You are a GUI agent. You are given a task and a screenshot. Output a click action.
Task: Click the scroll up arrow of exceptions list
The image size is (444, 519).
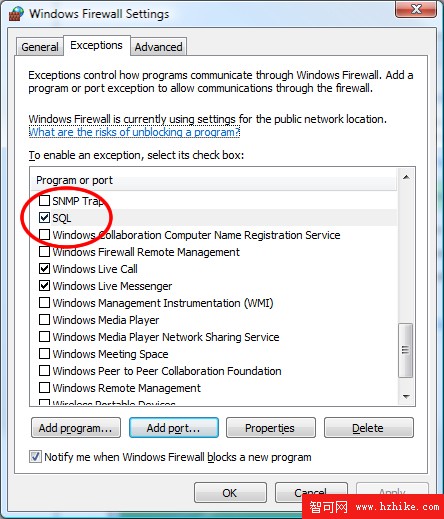point(406,177)
